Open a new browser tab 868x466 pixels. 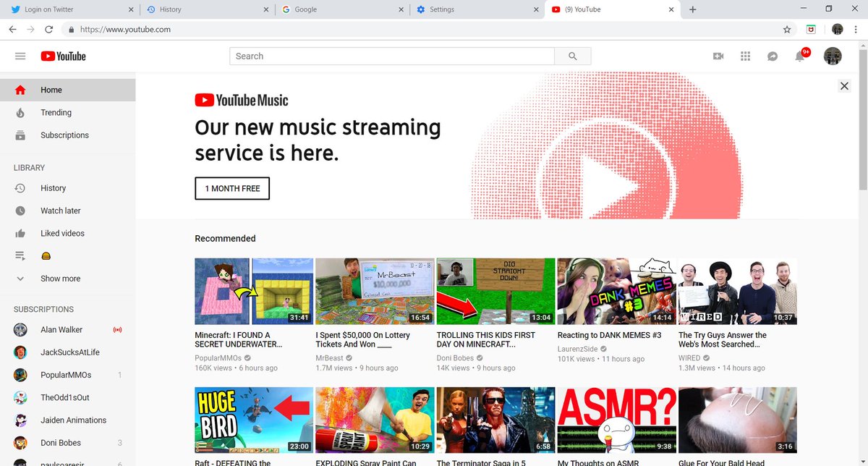tap(693, 9)
